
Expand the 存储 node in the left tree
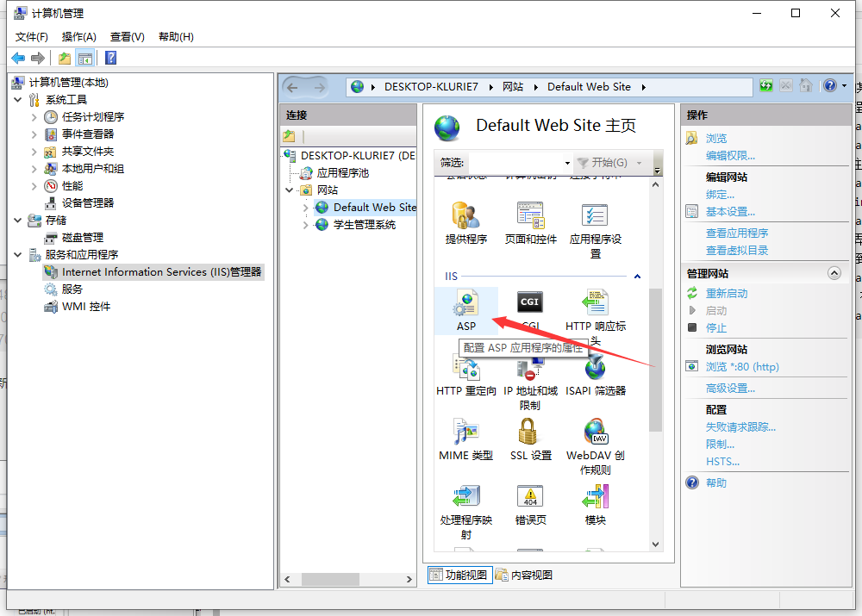[19, 220]
